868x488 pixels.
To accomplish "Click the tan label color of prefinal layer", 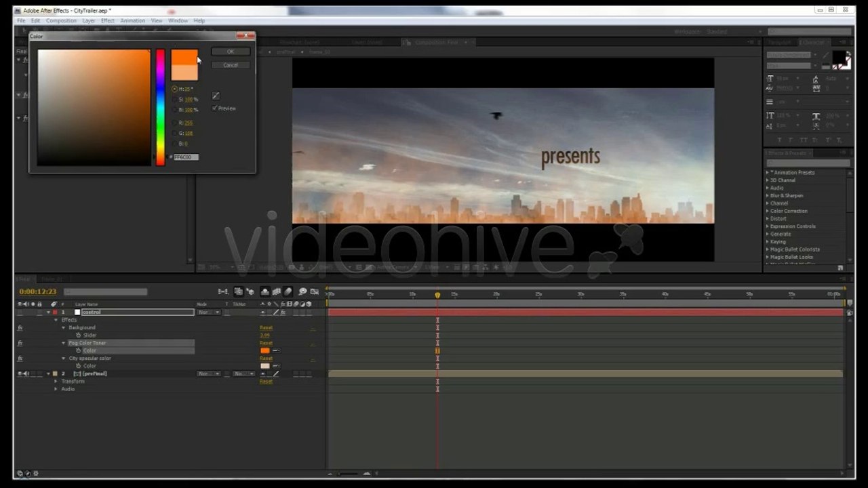I will coord(55,373).
